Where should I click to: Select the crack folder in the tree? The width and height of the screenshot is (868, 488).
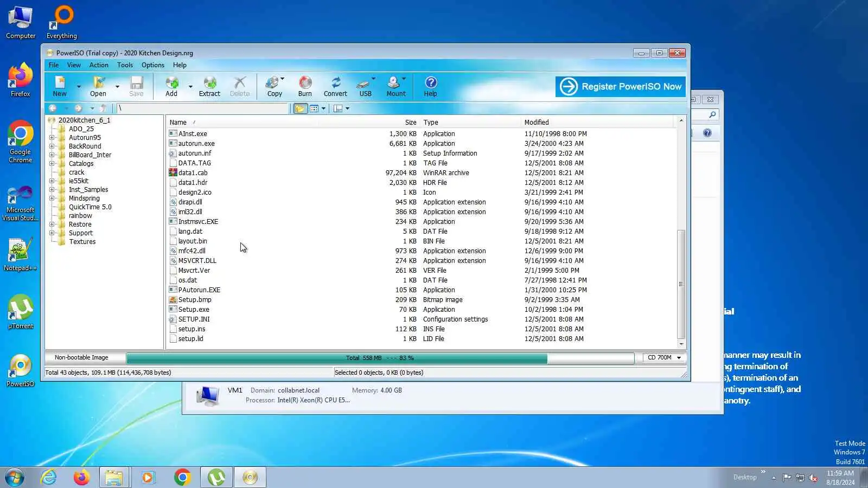[76, 172]
